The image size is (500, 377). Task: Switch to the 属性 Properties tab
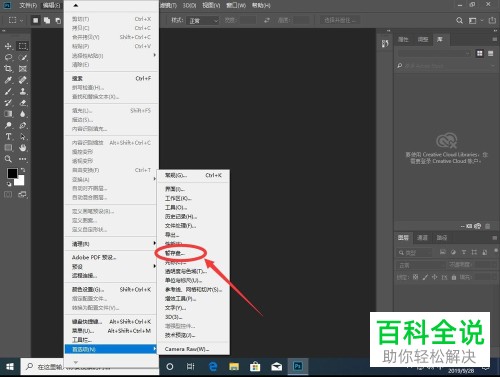click(x=403, y=40)
